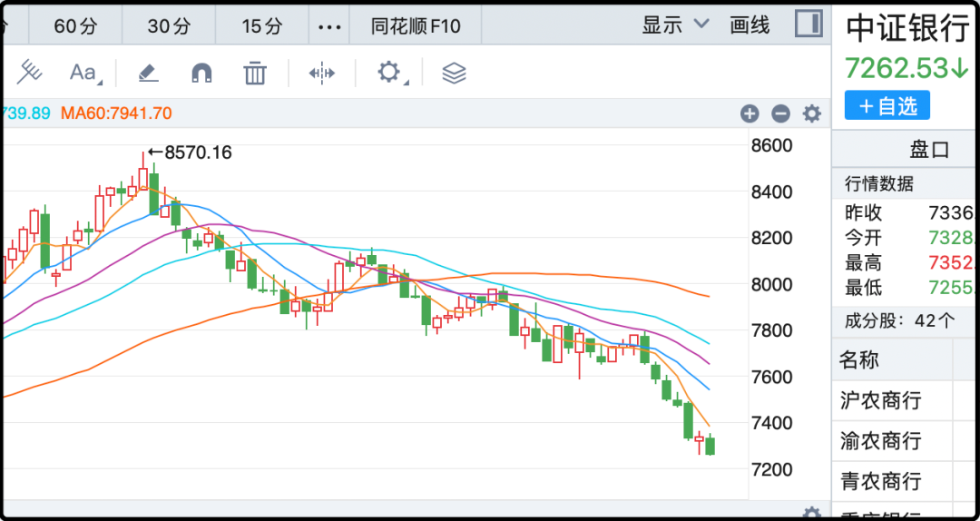Click the last green candlestick on chart
Image resolution: width=980 pixels, height=521 pixels.
(x=710, y=446)
